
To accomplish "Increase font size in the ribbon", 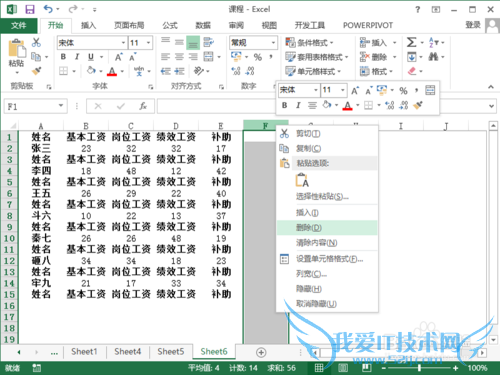I will point(119,57).
